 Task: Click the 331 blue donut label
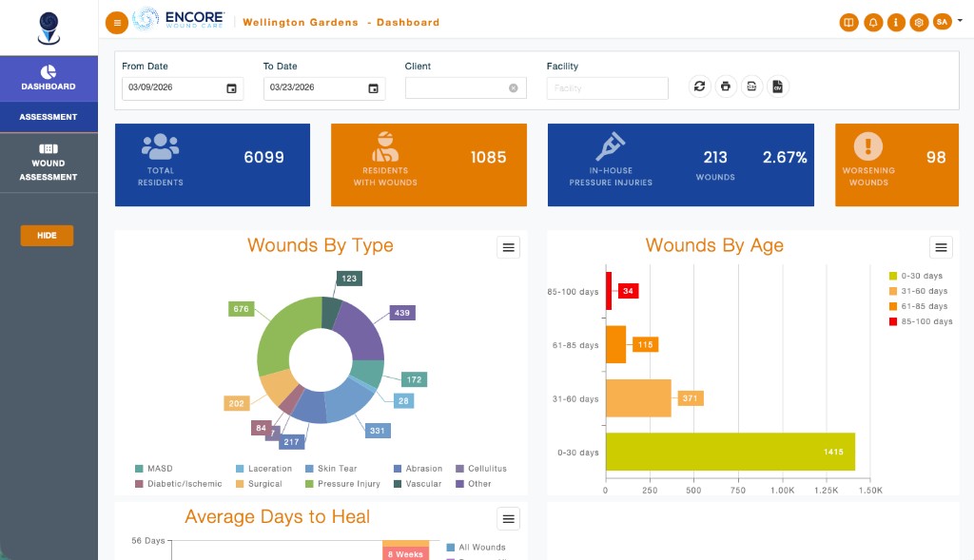(x=377, y=431)
